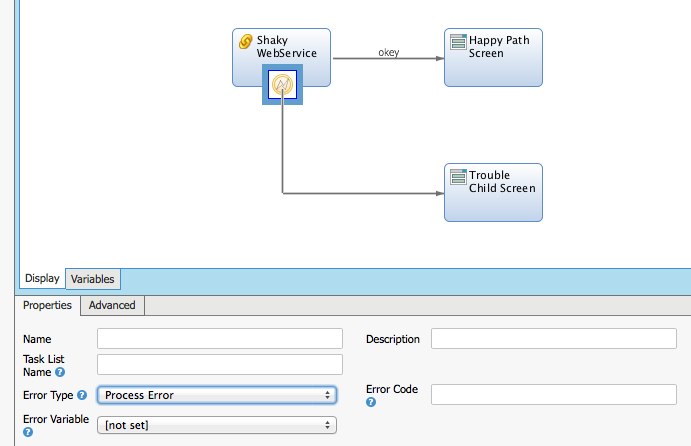Select the okey connector label
Viewport: 691px width, 446px height.
tap(388, 52)
